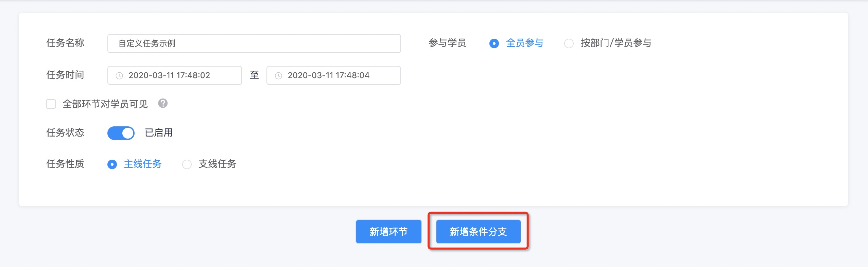
Task: Toggle the 任务状态 switch off
Action: 121,133
